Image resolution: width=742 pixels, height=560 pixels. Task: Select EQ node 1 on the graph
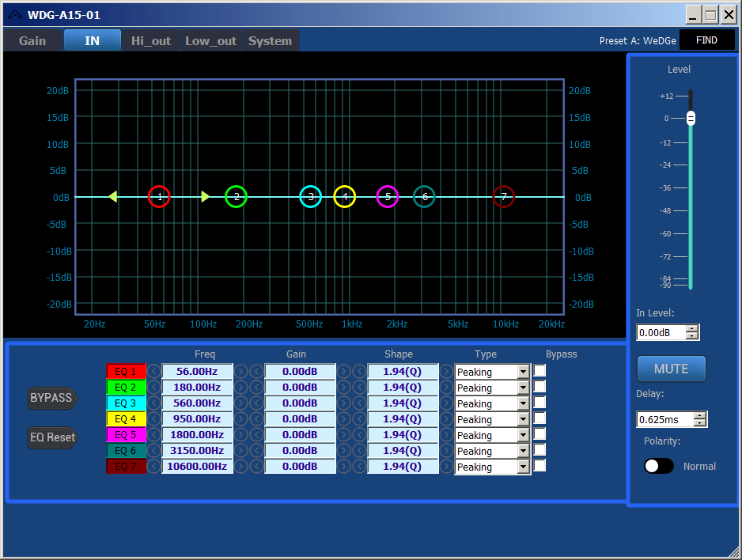[x=159, y=197]
